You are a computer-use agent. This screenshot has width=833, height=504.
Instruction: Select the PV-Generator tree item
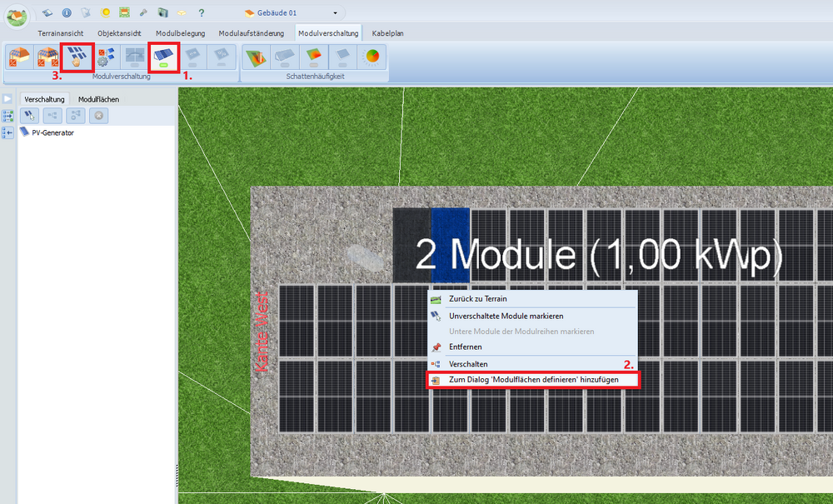point(52,132)
